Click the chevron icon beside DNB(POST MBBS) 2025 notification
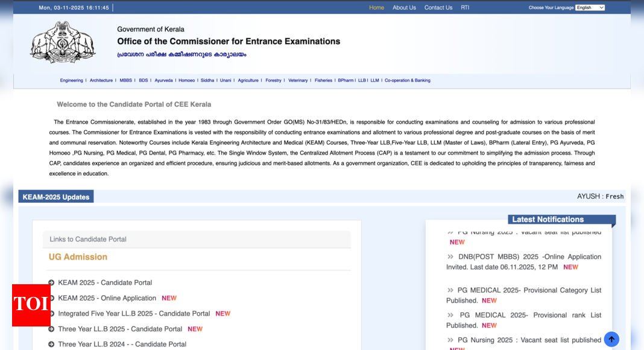644x350 pixels. [x=450, y=256]
